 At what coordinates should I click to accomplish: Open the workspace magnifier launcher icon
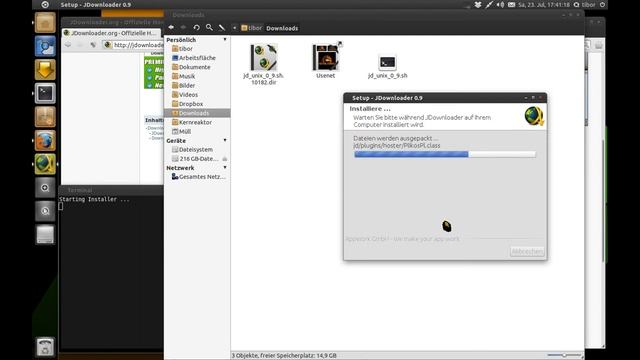45,188
